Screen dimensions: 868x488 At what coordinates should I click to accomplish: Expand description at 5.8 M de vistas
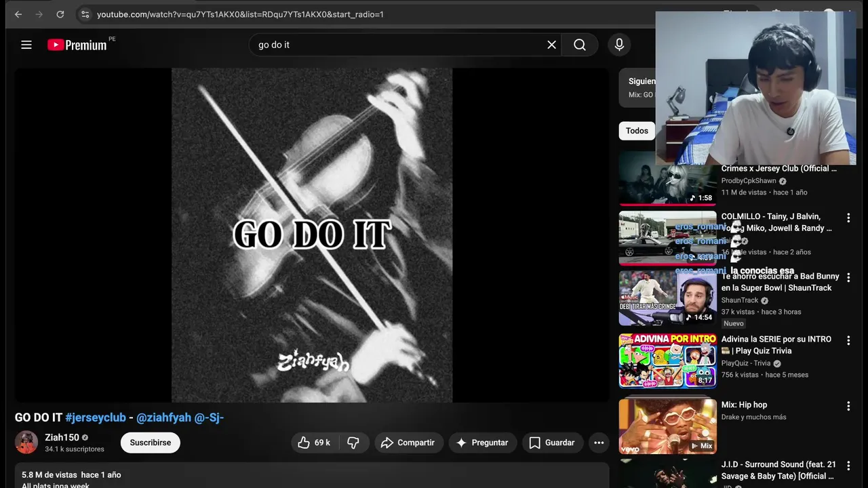click(x=312, y=476)
